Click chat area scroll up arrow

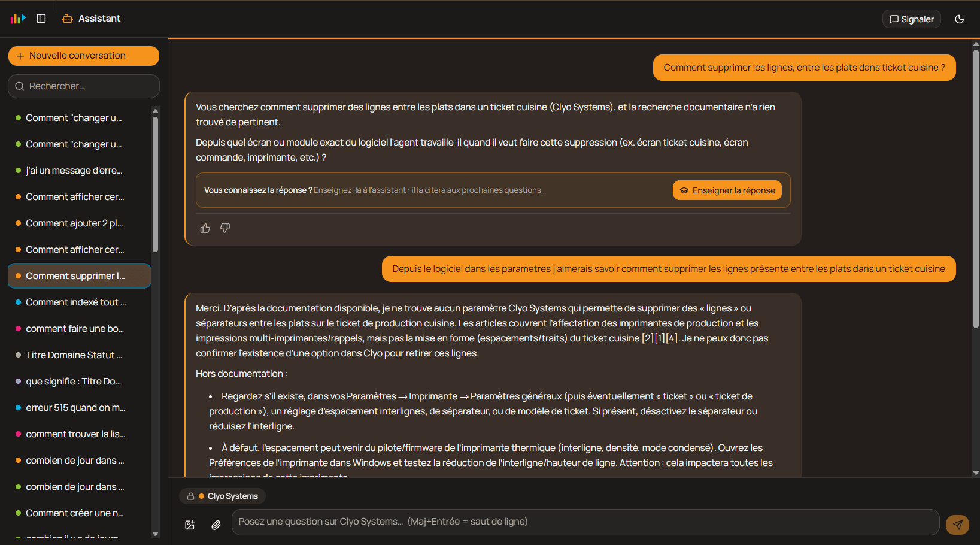(976, 44)
